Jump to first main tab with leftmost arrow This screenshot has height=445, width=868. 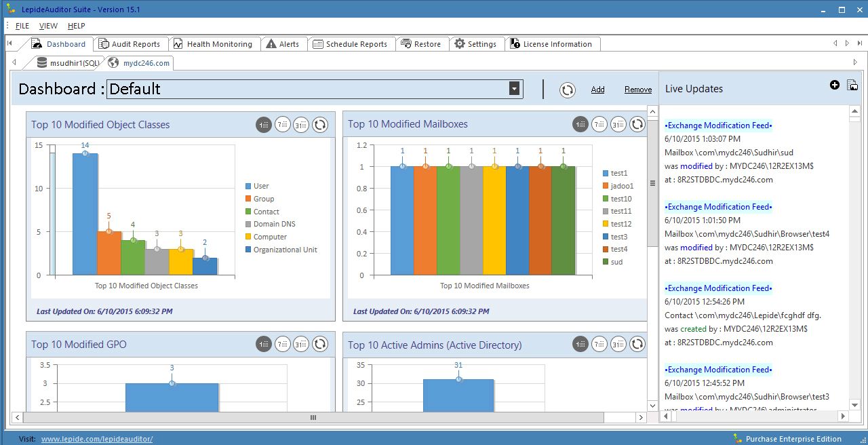pyautogui.click(x=10, y=44)
